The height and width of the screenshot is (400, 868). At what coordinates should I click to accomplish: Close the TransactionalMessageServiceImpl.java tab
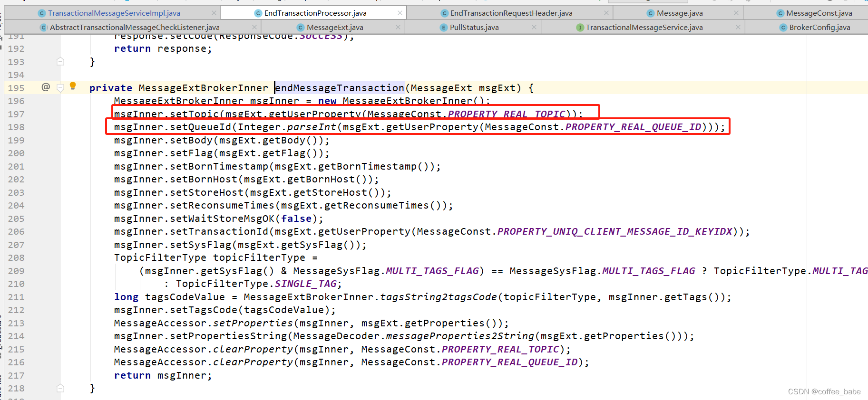tap(214, 13)
